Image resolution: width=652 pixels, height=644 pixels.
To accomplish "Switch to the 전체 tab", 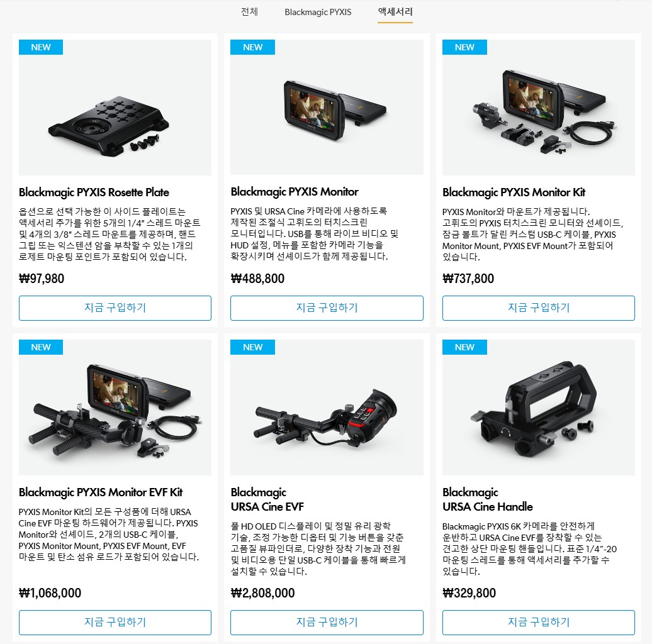I will (x=249, y=11).
